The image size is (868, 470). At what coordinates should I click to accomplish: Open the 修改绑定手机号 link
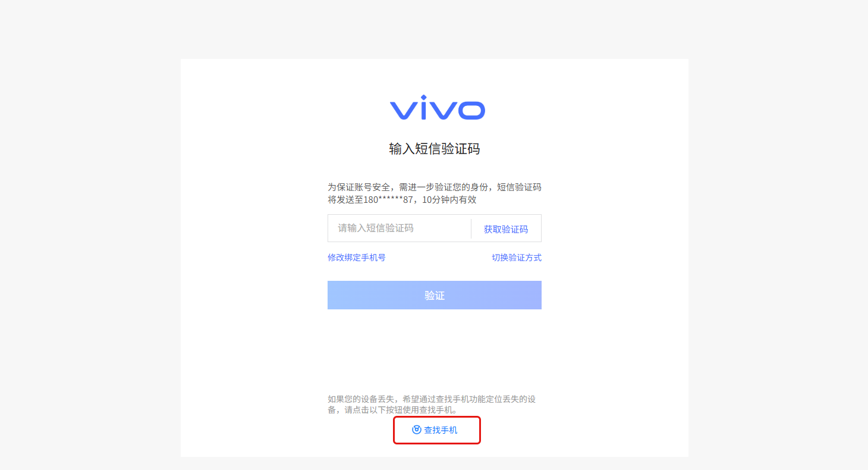(x=357, y=258)
